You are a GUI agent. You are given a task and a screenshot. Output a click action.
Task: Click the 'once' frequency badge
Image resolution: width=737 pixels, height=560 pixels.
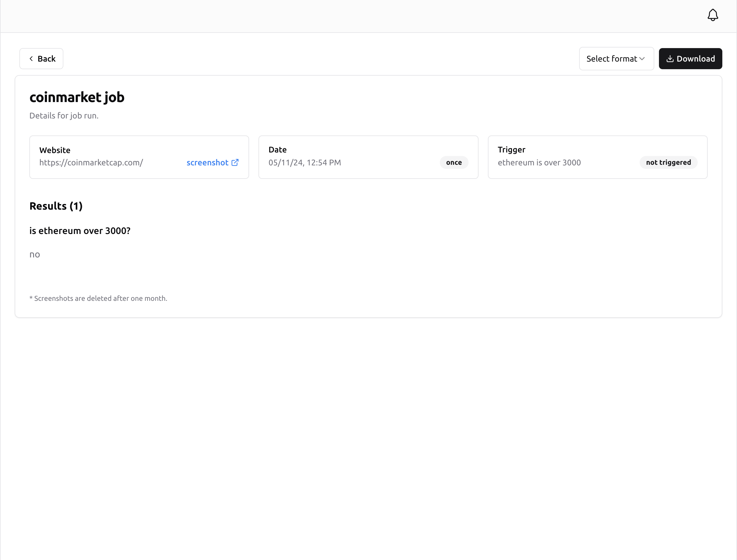454,162
